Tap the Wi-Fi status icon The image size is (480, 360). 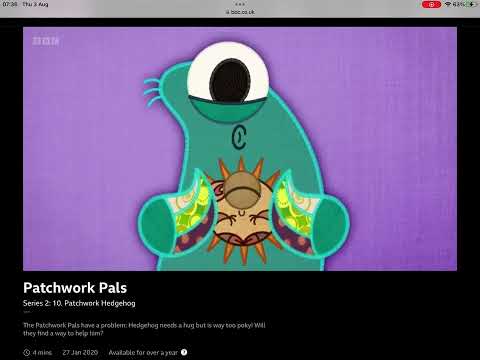pyautogui.click(x=448, y=4)
